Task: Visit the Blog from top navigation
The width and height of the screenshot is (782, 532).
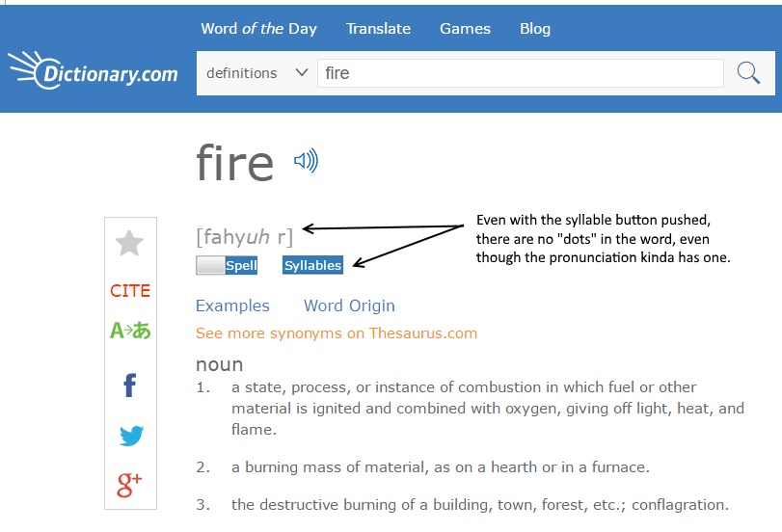Action: 535,29
